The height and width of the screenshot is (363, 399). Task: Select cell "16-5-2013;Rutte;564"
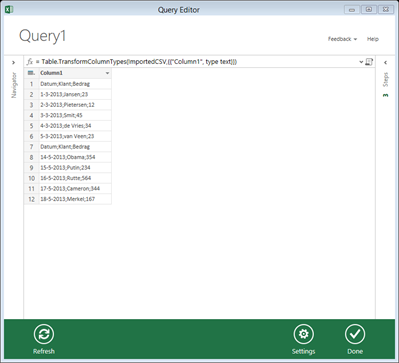coord(75,178)
